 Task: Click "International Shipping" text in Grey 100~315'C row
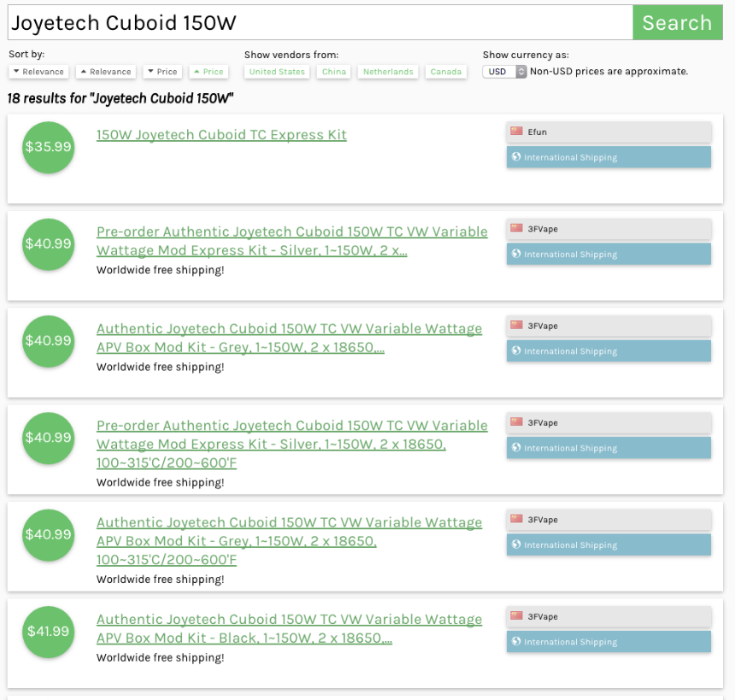click(570, 545)
